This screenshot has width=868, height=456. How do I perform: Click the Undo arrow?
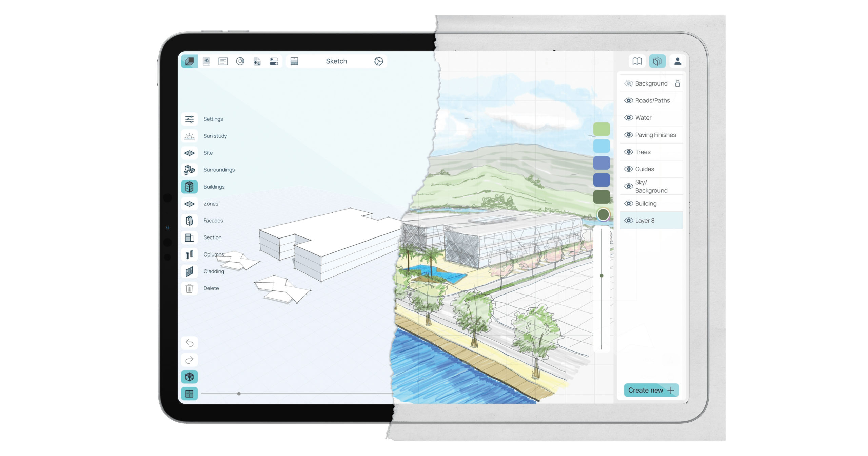click(x=190, y=343)
